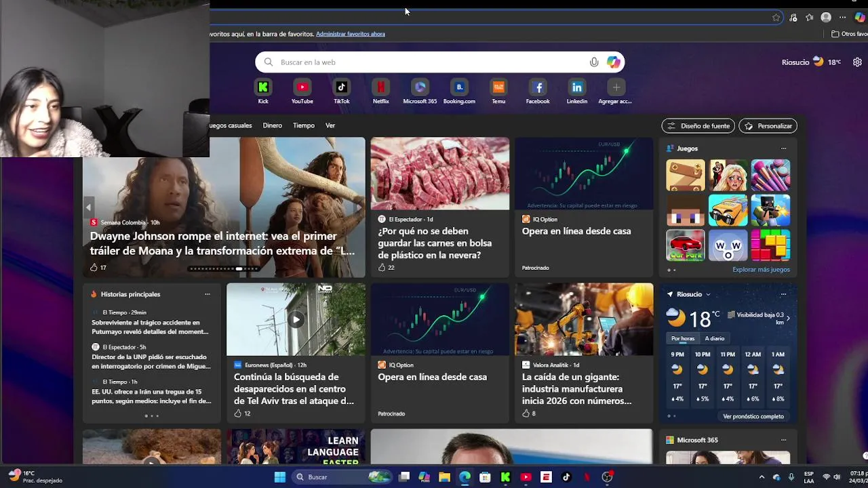The height and width of the screenshot is (488, 868).
Task: Expand the Riosucio location dropdown
Action: click(x=708, y=294)
